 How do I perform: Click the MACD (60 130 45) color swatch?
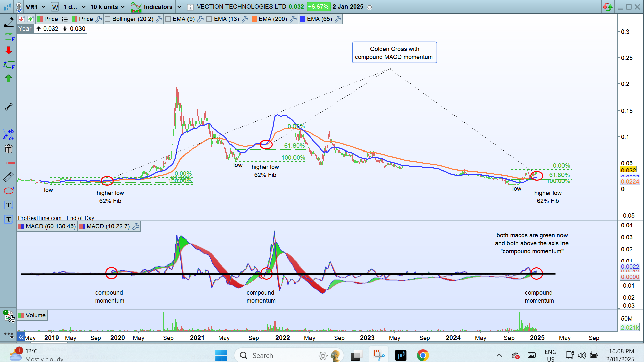(21, 226)
